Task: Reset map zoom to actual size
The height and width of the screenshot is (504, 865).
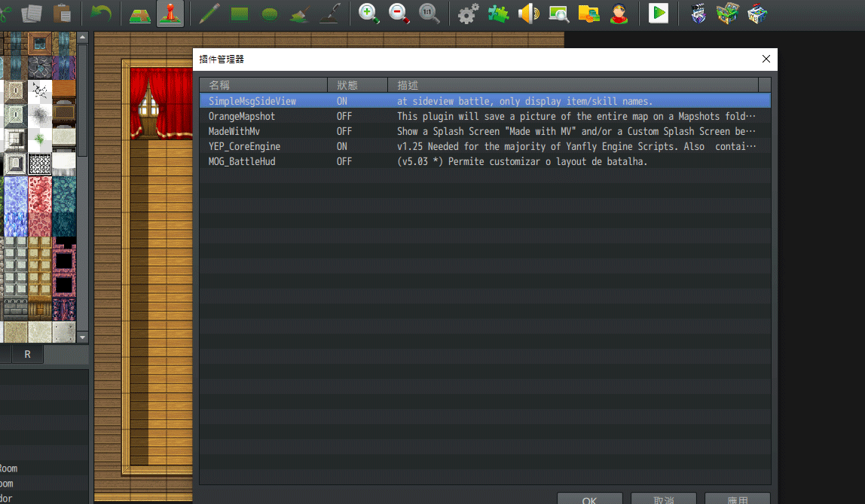Action: (x=429, y=14)
